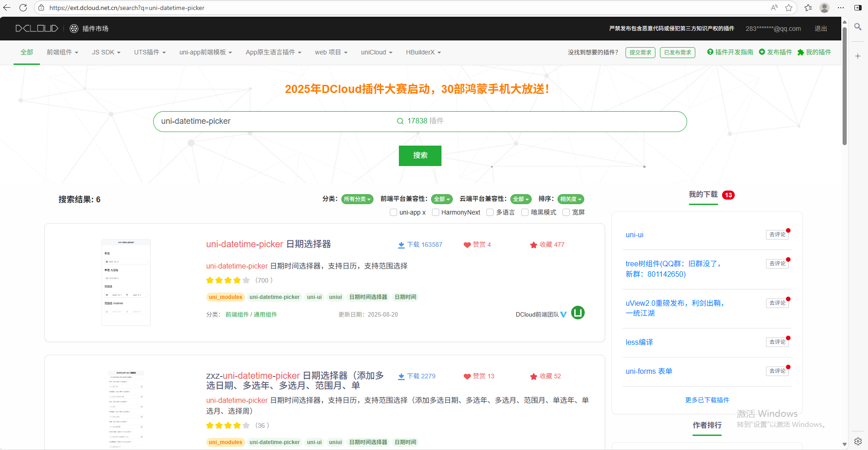The width and height of the screenshot is (868, 450).
Task: Click the plugin market logo icon
Action: click(74, 29)
